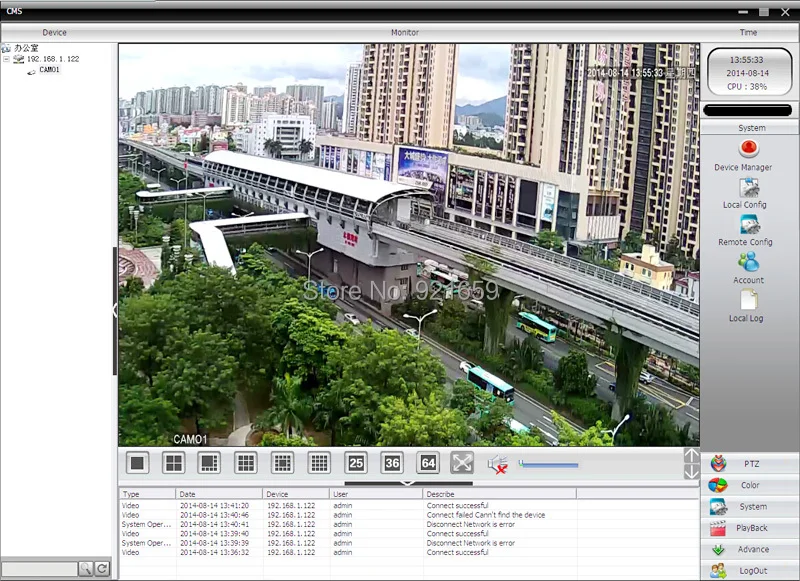Select log row dated 13:40:41
Image resolution: width=800 pixels, height=581 pixels.
tap(409, 524)
